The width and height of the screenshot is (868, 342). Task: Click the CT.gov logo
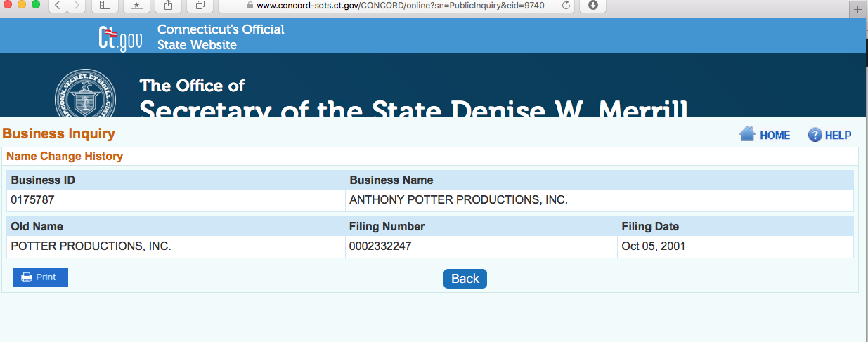coord(120,39)
